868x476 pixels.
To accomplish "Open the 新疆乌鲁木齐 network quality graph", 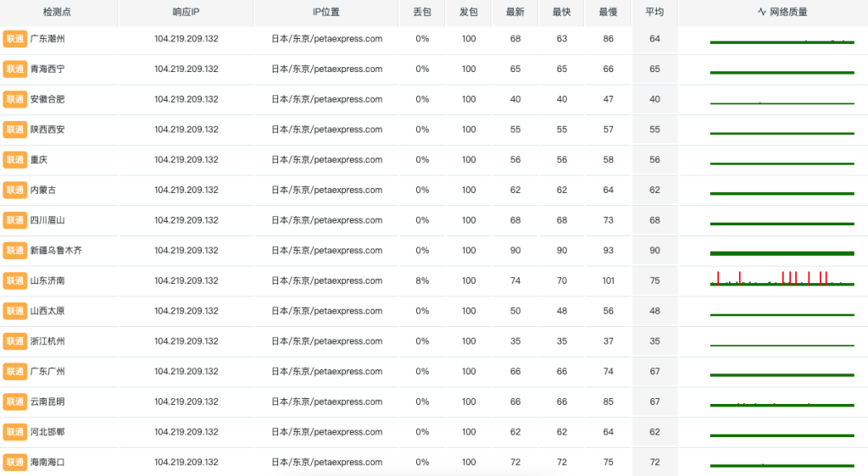I will point(782,253).
